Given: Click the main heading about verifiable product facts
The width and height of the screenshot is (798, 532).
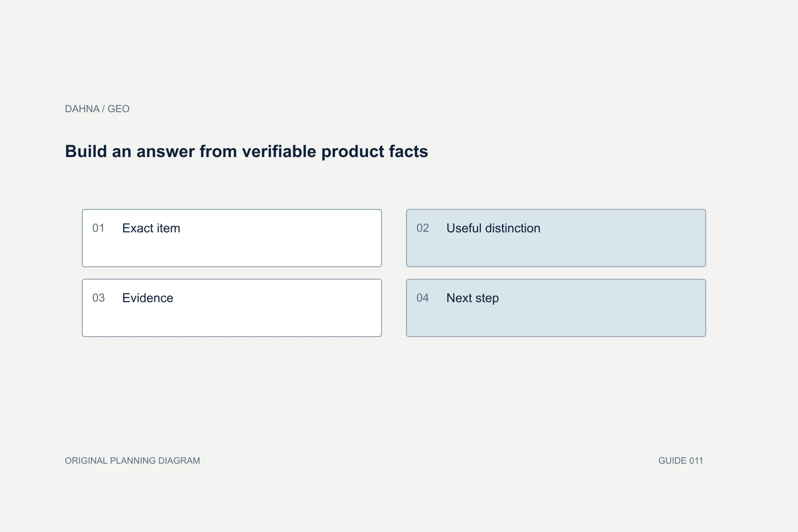Looking at the screenshot, I should click(x=246, y=151).
